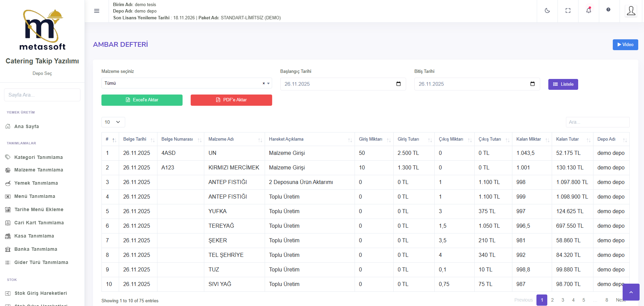Toggle dark mode with the moon icon
644x306 pixels.
click(547, 11)
